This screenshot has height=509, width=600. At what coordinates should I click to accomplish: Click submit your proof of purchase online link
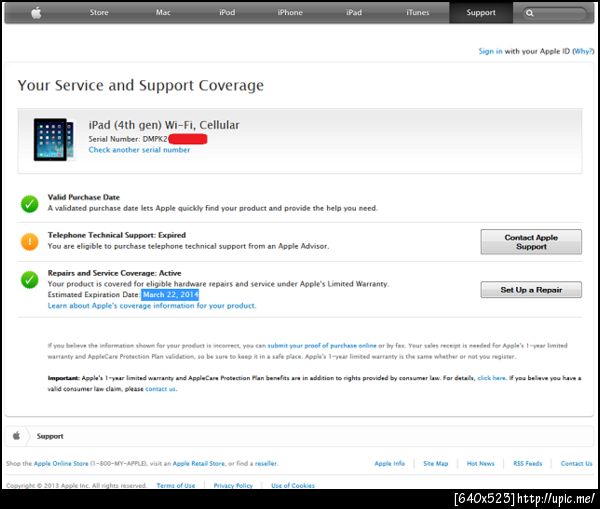pos(322,346)
